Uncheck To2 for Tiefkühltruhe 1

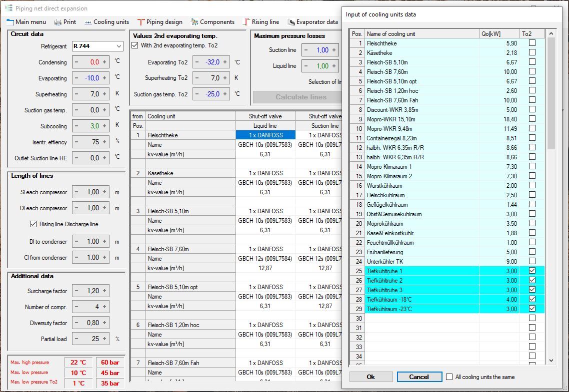click(532, 271)
